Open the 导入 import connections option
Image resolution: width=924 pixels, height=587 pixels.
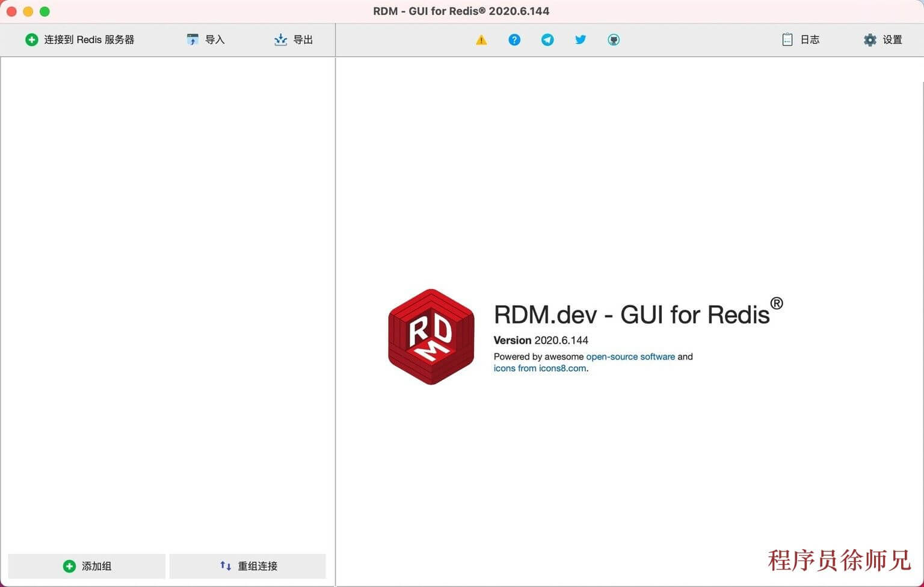coord(206,40)
